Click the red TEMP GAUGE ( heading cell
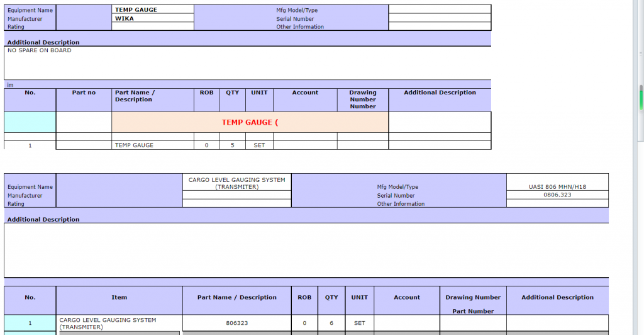Image resolution: width=644 pixels, height=335 pixels. [250, 122]
